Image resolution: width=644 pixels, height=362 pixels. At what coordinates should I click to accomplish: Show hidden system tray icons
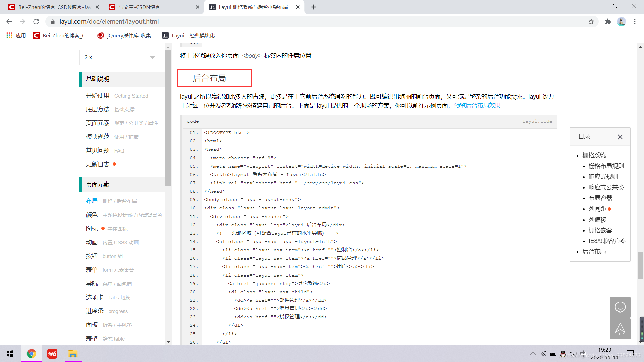[533, 354]
